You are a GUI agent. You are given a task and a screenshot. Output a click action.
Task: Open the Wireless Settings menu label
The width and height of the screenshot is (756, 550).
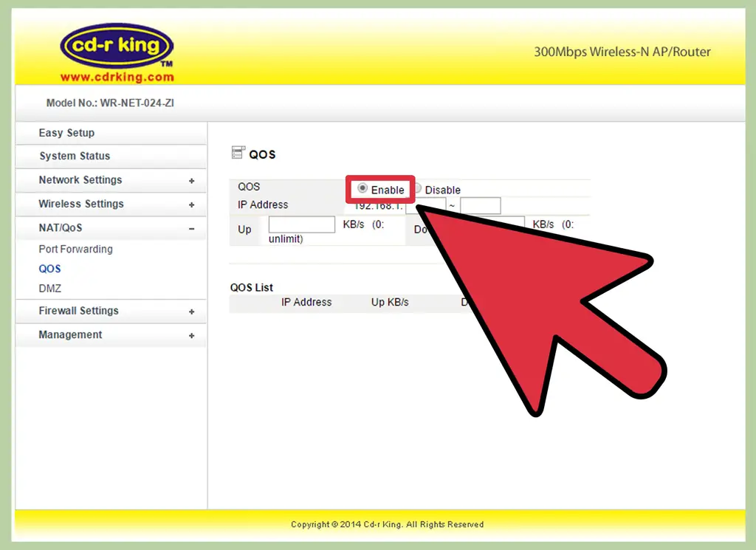click(x=81, y=204)
